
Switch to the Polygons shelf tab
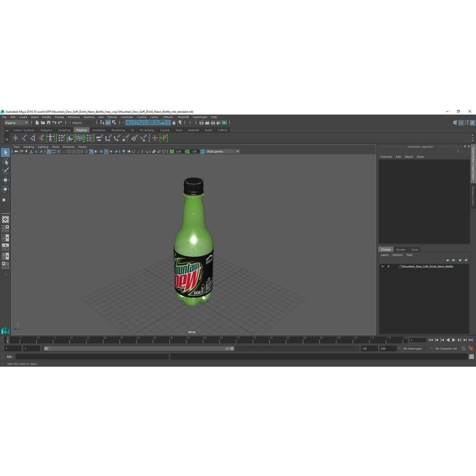(x=46, y=130)
